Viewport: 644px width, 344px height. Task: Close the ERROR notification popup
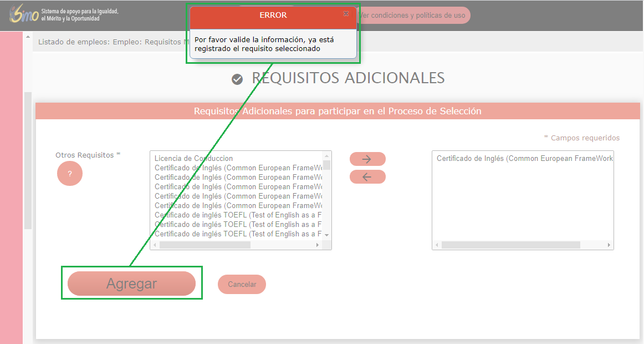346,13
